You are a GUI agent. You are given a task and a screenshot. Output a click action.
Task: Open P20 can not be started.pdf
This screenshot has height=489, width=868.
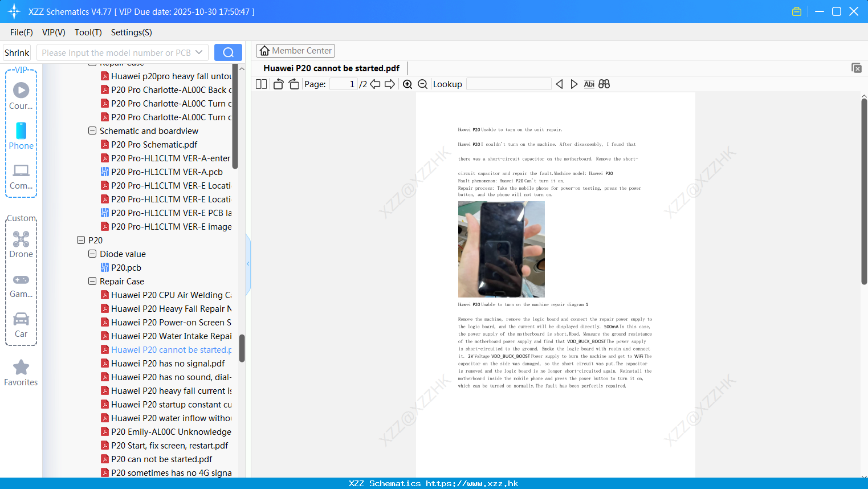[162, 459]
